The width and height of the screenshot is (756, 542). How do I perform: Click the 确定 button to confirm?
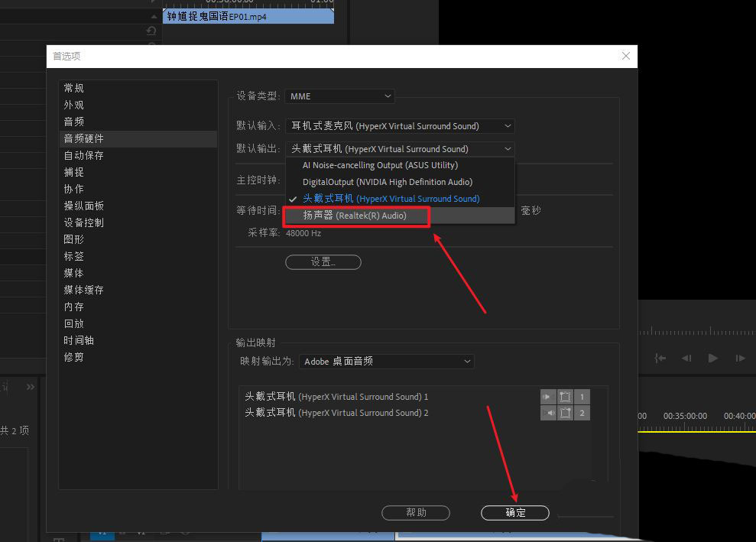click(x=514, y=513)
